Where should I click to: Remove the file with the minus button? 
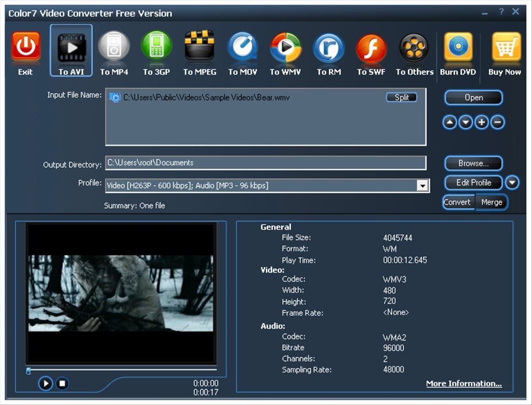(x=497, y=122)
